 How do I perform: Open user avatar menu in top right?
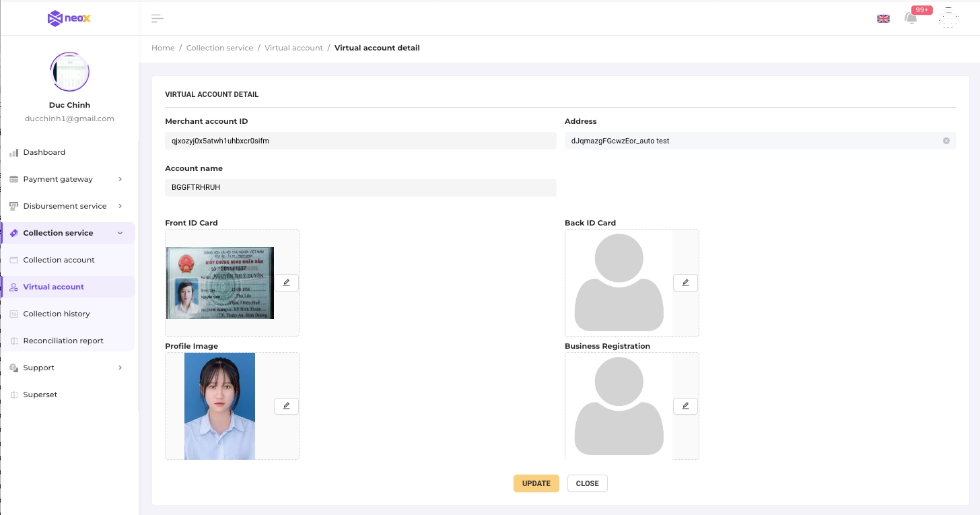tap(948, 18)
